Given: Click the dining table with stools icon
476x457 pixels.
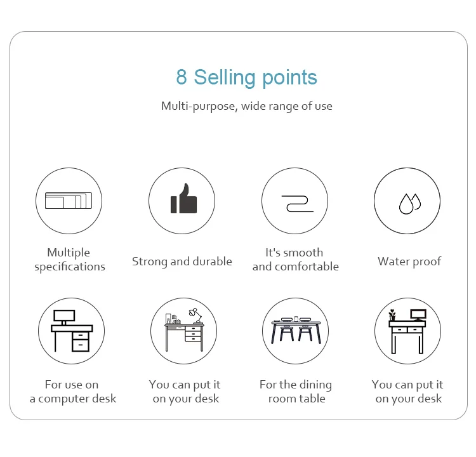Looking at the screenshot, I should 296,331.
